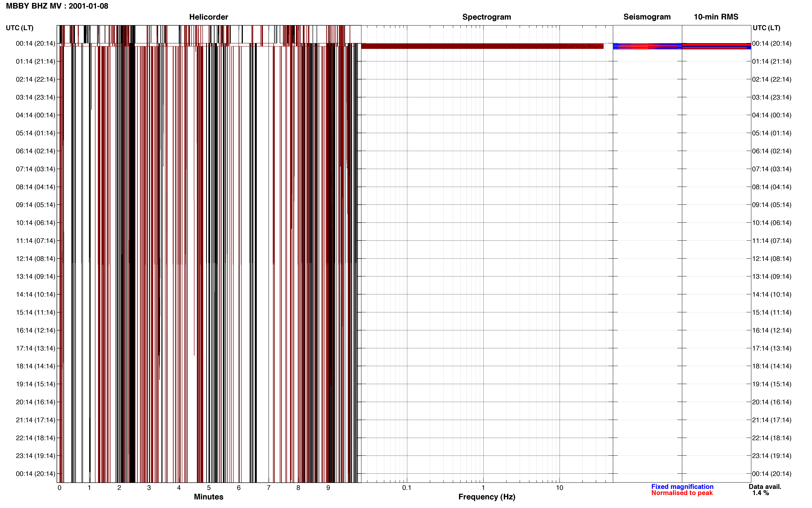Click the '0.1' frequency tick label
The width and height of the screenshot is (812, 508).
point(407,488)
